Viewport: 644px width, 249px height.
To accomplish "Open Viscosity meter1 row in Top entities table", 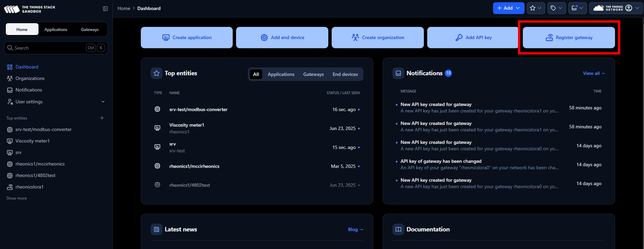I will [x=257, y=128].
